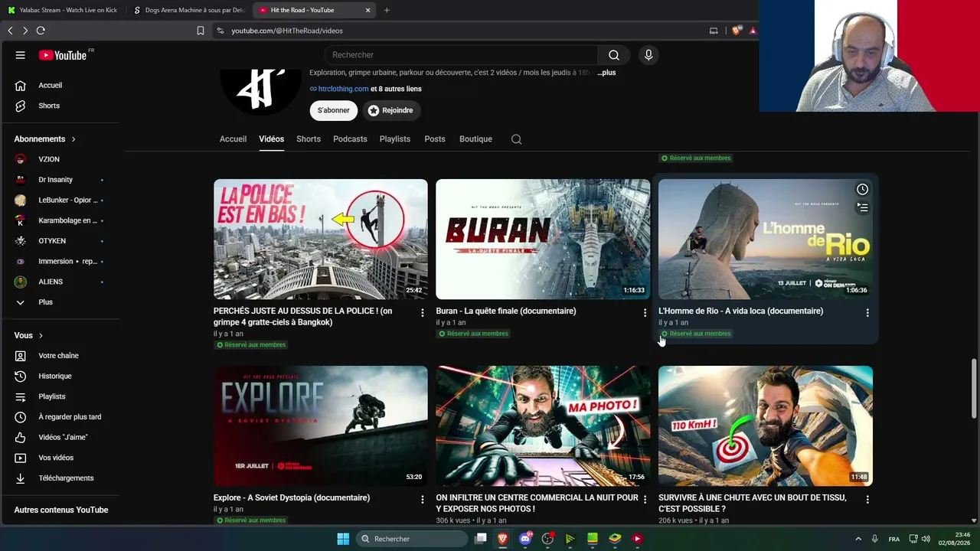
Task: Subscribe with the S'abonner button
Action: [334, 110]
